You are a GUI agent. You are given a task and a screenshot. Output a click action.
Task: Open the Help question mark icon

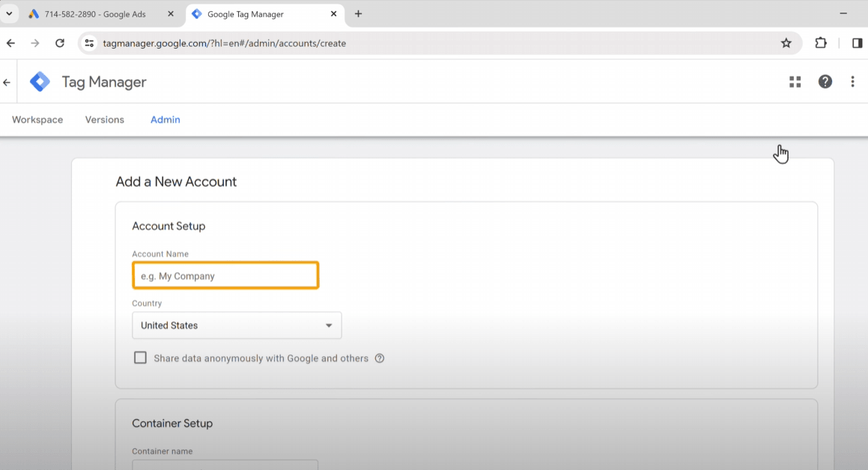(x=825, y=82)
